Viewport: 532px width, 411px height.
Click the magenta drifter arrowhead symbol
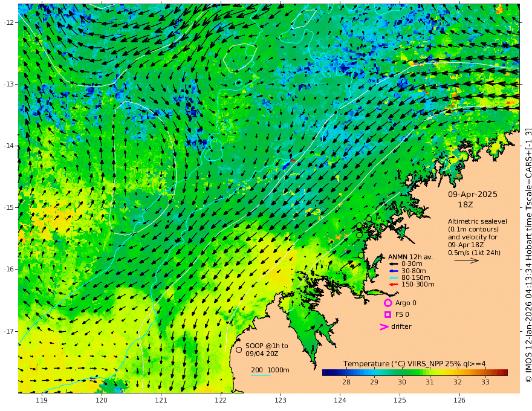[x=384, y=327]
